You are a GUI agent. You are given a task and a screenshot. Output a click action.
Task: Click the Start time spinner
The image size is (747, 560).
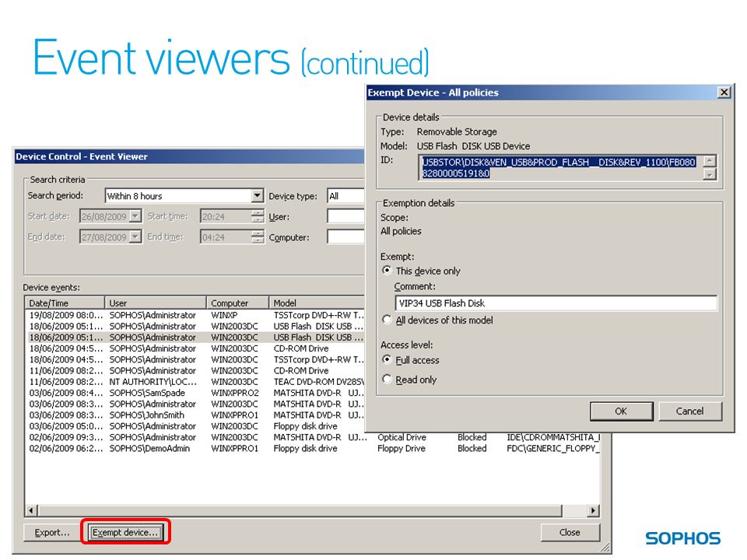click(258, 216)
